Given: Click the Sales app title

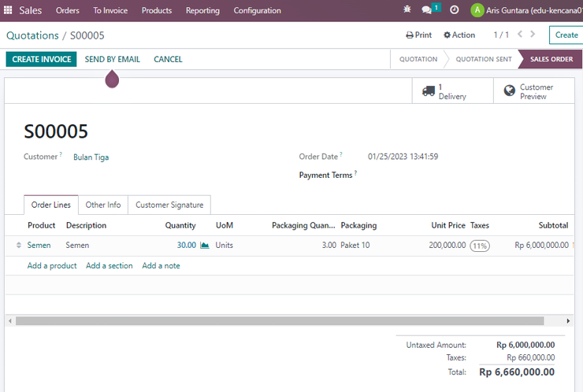Looking at the screenshot, I should (x=31, y=10).
